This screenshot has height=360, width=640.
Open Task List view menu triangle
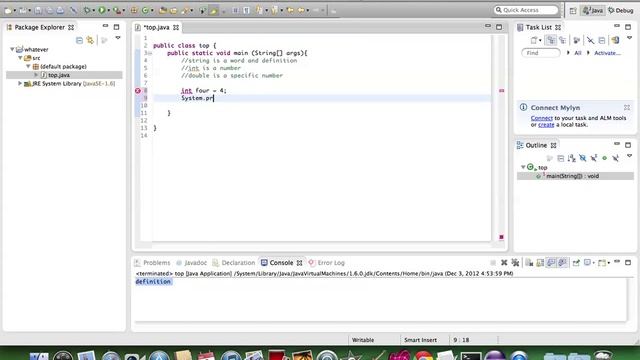pyautogui.click(x=629, y=38)
